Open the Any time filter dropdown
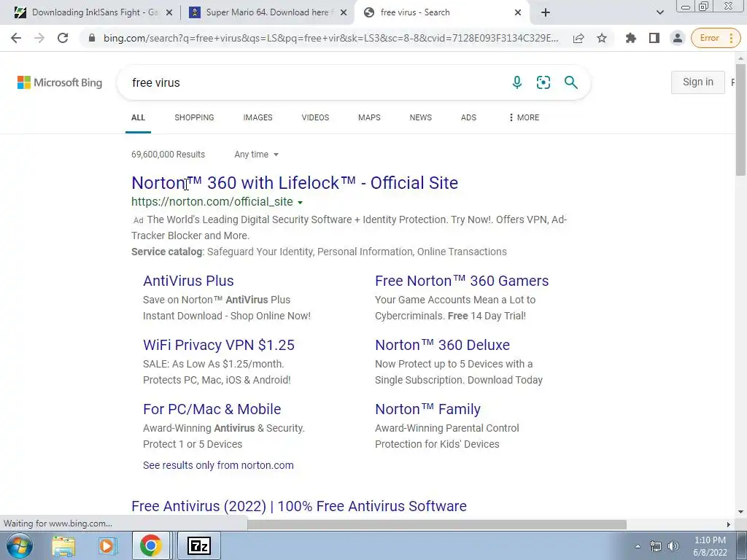This screenshot has height=560, width=747. [x=256, y=155]
